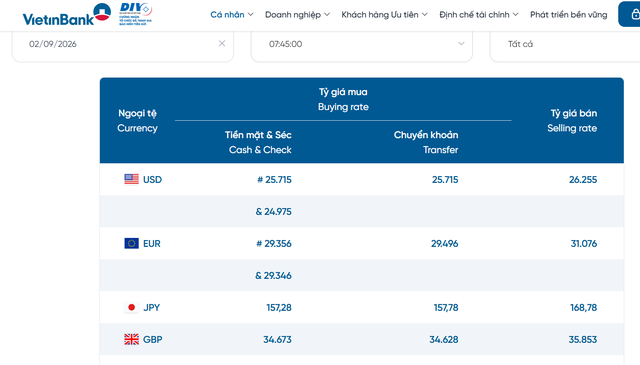640x365 pixels.
Task: Click USD small-note rate & 24.975
Action: tap(273, 211)
